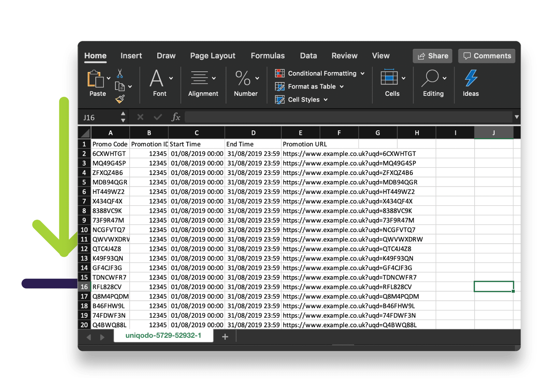
Task: Open the Review ribbon tab
Action: [x=345, y=56]
